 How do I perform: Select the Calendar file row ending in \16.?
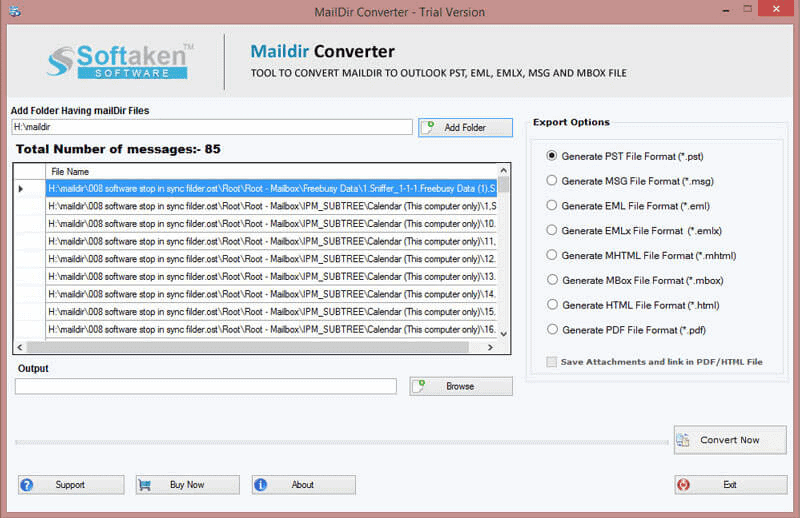271,329
